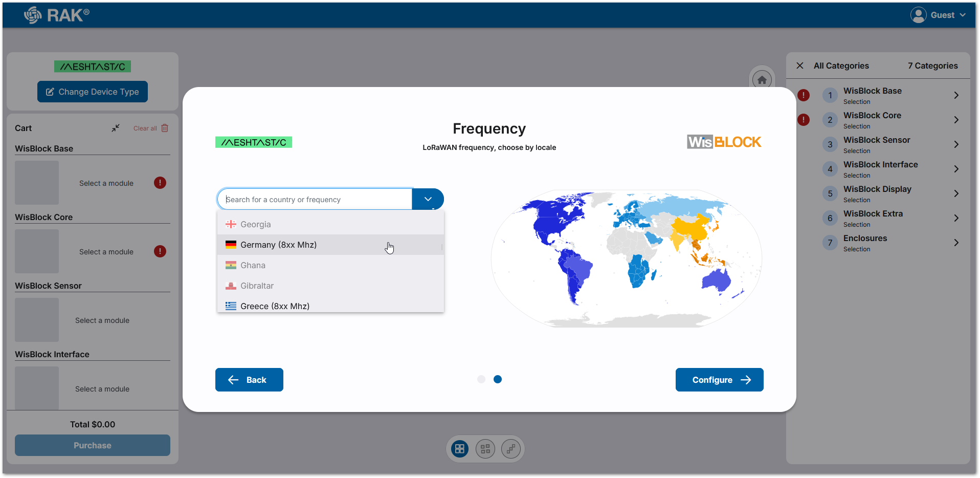Screen dimensions: 980x478
Task: Click the Ghana flag icon
Action: [x=231, y=265]
